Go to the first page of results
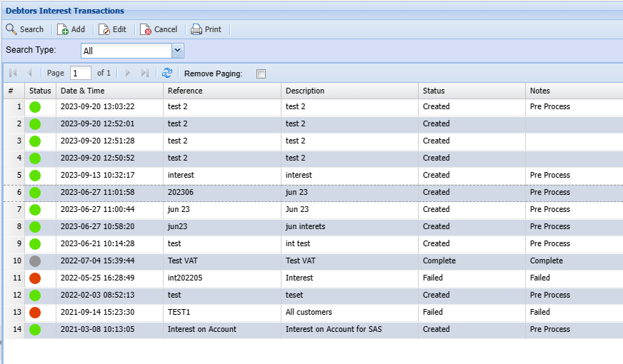The image size is (623, 364). pyautogui.click(x=13, y=73)
